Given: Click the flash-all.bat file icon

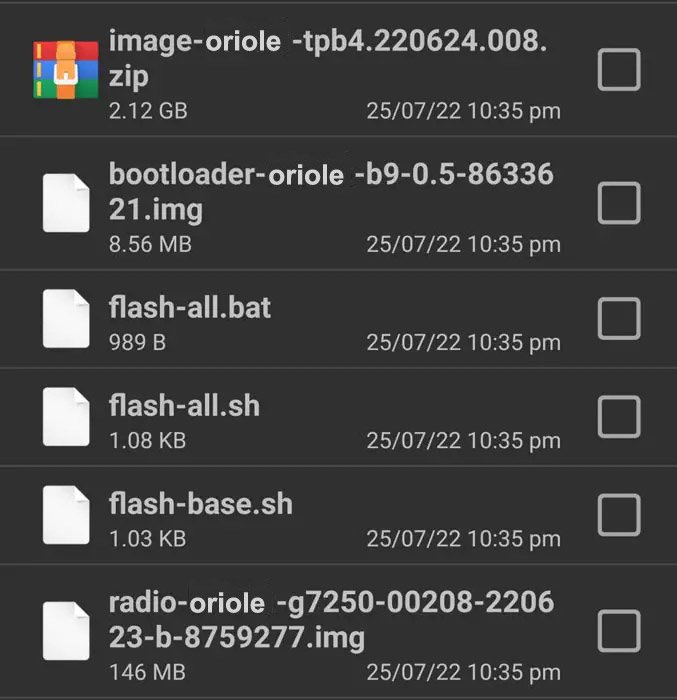Looking at the screenshot, I should (x=68, y=320).
